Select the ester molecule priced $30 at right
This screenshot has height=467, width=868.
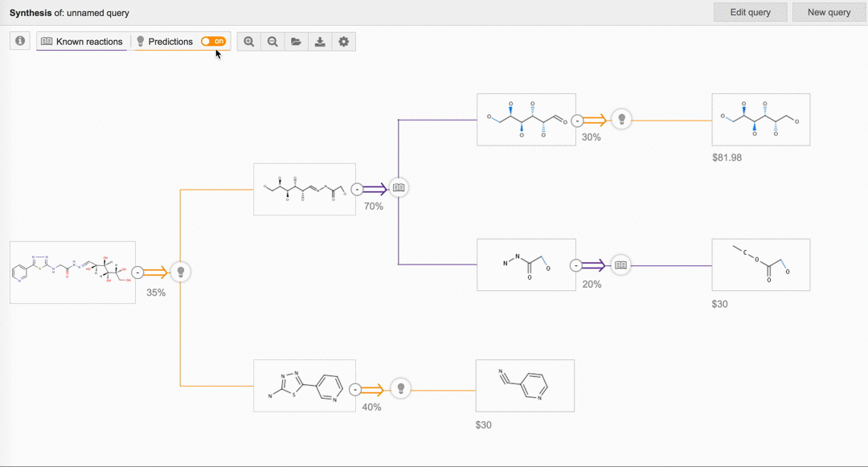(x=761, y=265)
